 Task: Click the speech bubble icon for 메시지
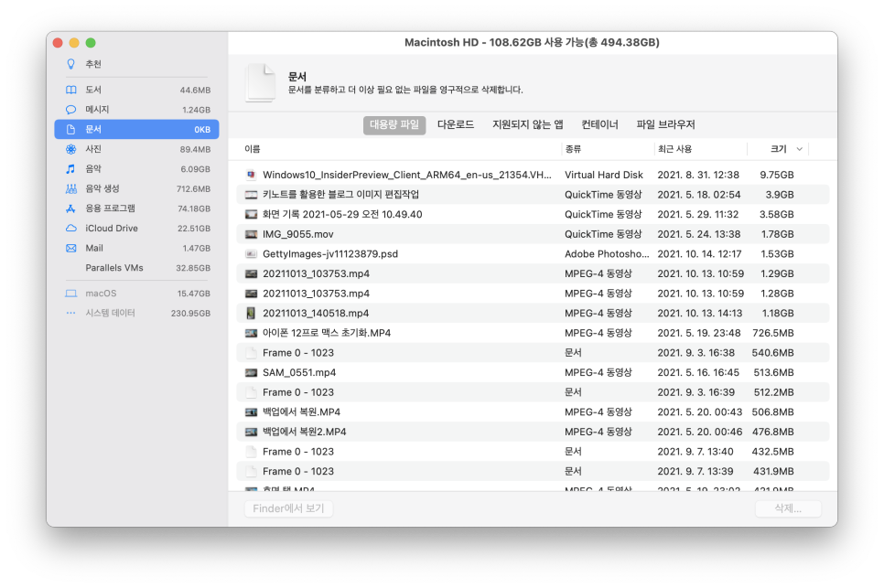pos(71,109)
